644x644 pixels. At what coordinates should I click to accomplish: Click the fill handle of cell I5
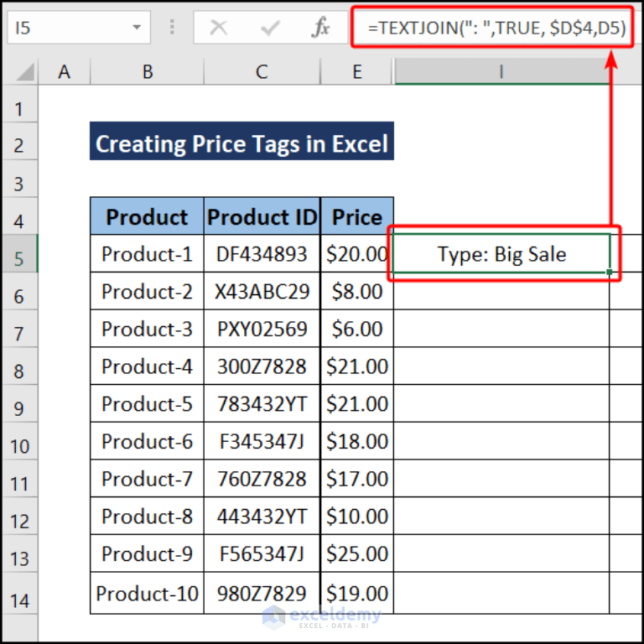(609, 272)
